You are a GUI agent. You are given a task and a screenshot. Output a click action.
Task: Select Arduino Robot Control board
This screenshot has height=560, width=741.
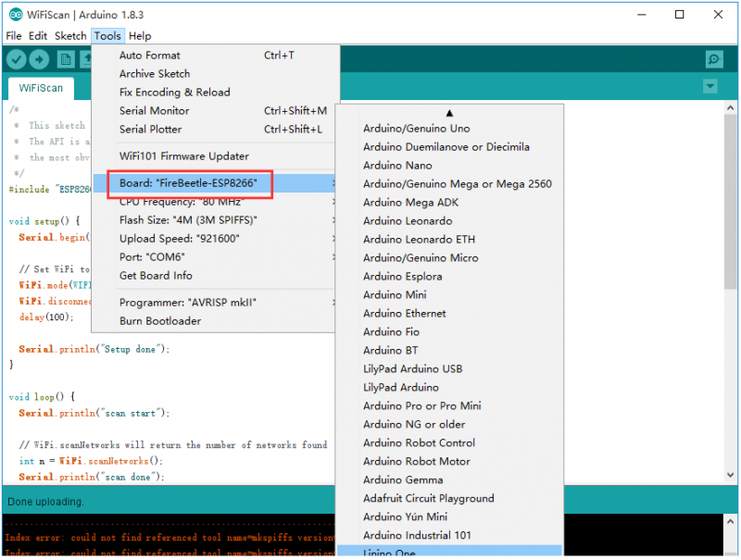coord(449,442)
